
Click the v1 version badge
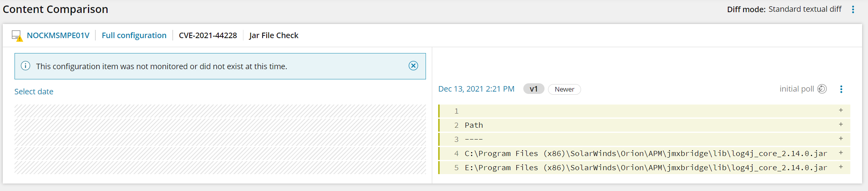[x=534, y=89]
